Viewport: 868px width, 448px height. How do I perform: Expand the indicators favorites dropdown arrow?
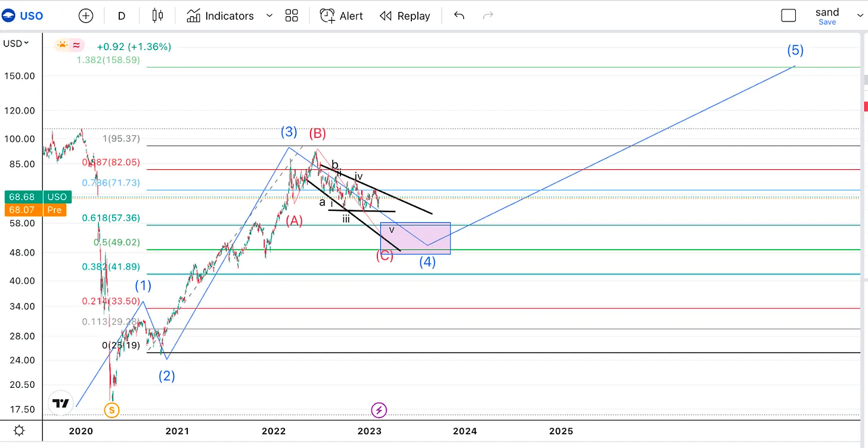(x=269, y=15)
